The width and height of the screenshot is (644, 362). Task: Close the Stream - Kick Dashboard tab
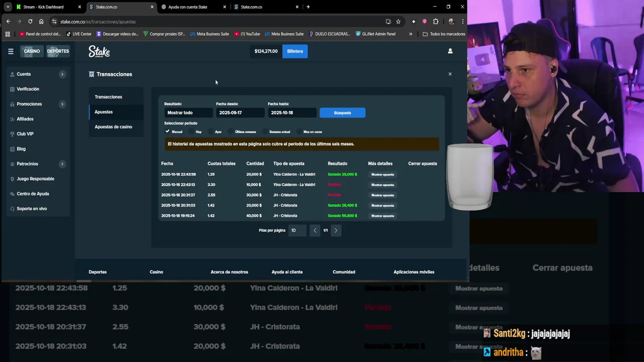click(79, 7)
